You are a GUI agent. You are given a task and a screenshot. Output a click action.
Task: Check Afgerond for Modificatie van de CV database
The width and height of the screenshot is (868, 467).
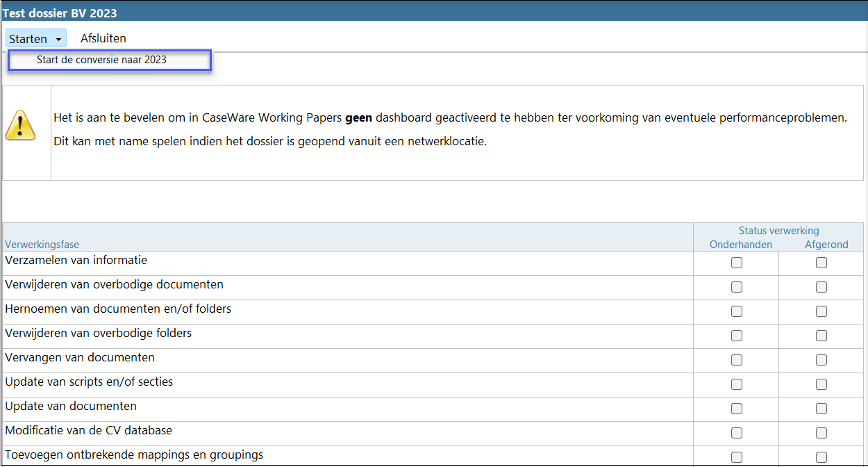click(821, 433)
